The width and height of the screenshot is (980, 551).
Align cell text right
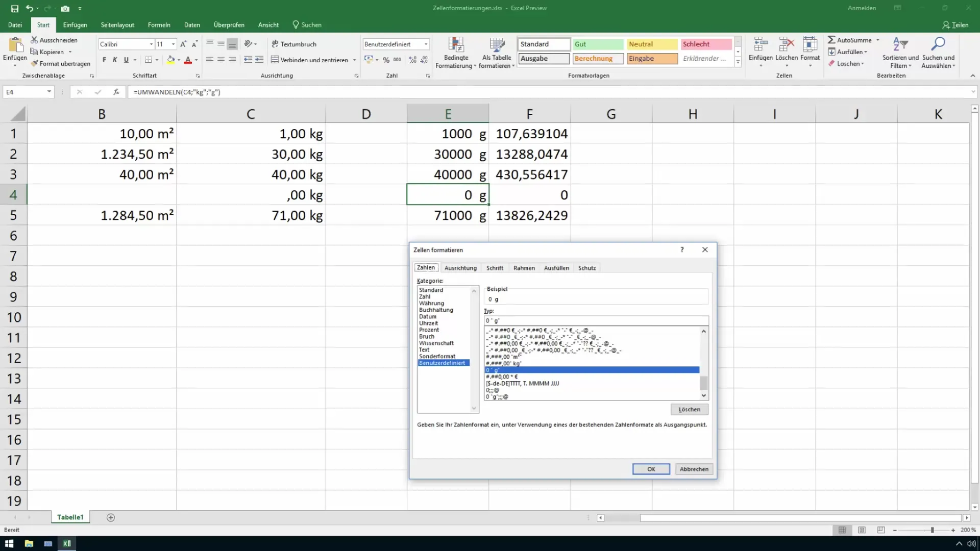232,60
